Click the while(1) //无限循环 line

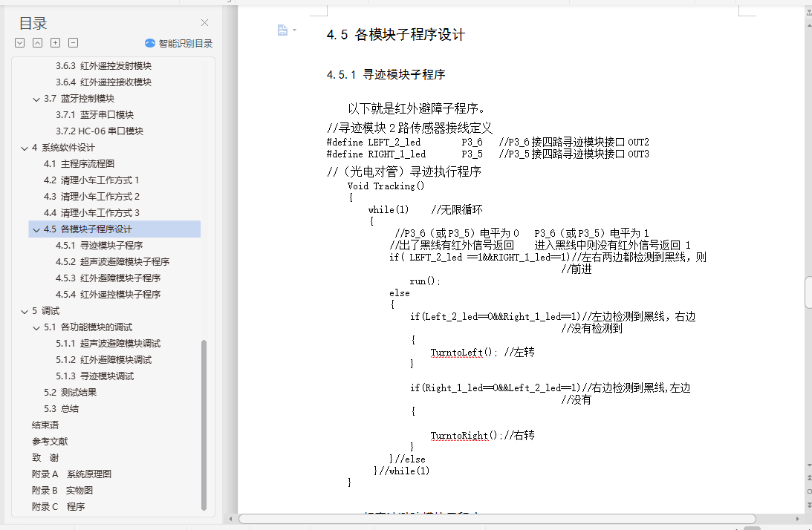[425, 209]
